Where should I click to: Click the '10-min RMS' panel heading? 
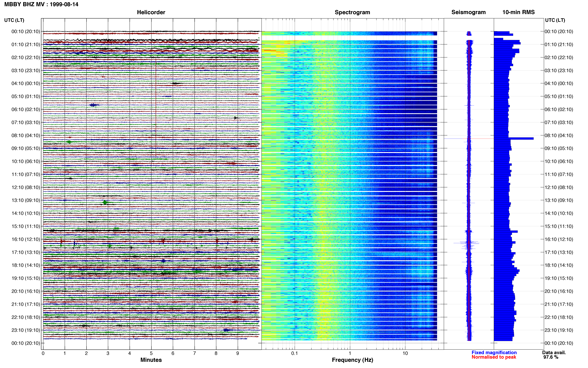pos(518,12)
